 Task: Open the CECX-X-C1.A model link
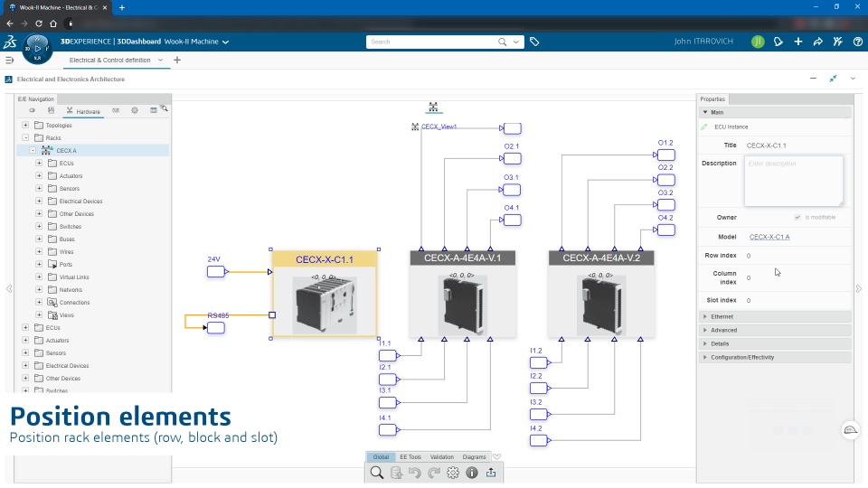tap(769, 237)
